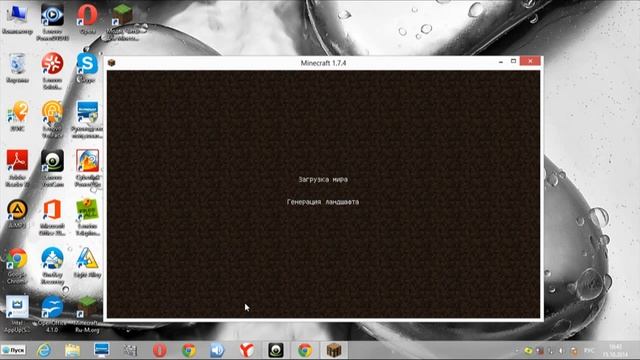Open File Explorer folder in taskbar
The height and width of the screenshot is (360, 640).
pos(72,350)
